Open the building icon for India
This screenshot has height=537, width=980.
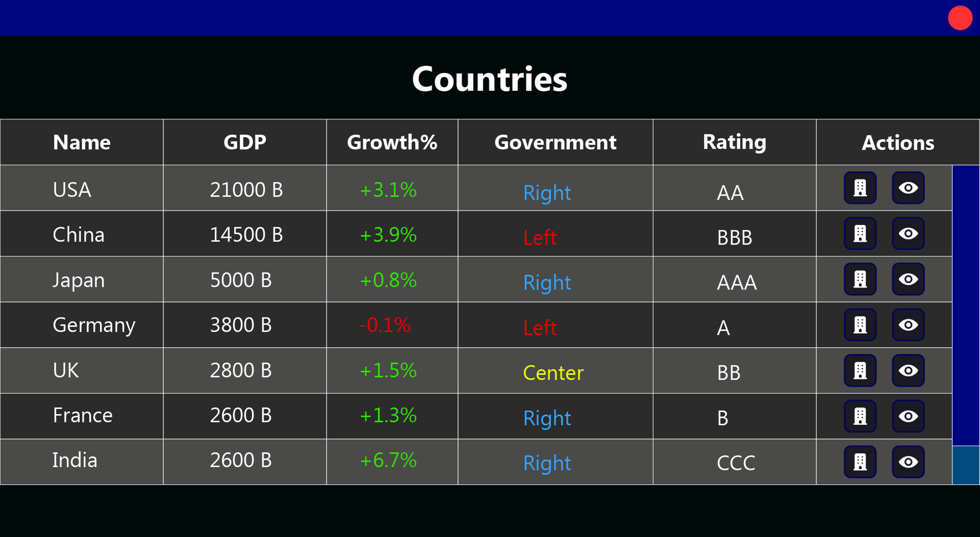[x=860, y=462]
